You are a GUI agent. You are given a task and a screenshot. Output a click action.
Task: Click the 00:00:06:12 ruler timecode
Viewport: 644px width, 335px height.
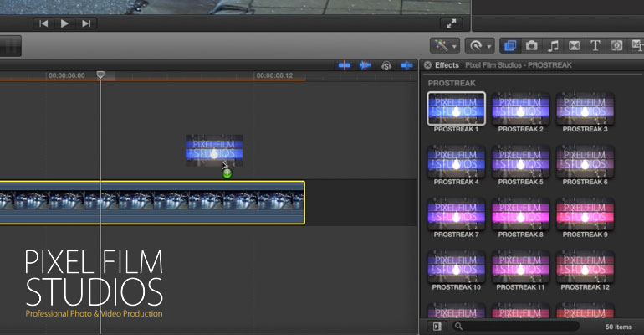pyautogui.click(x=274, y=75)
